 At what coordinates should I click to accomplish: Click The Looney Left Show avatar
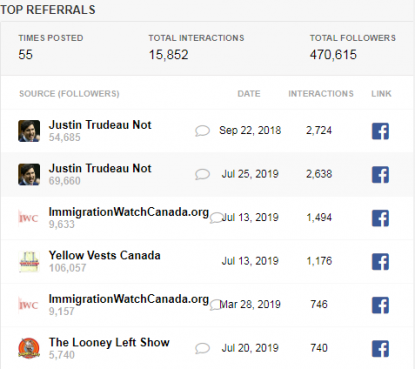(x=29, y=349)
